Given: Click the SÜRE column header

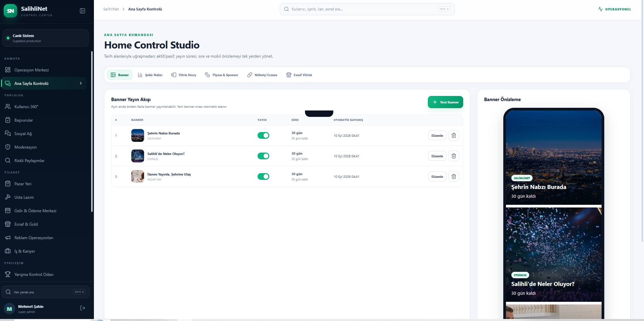Looking at the screenshot, I should (x=295, y=120).
